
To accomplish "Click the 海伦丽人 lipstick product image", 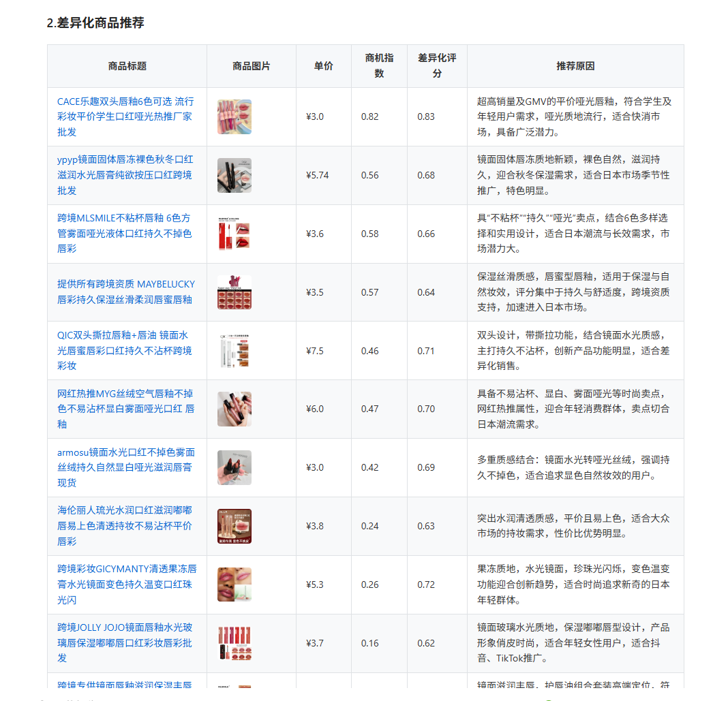I will 234,526.
